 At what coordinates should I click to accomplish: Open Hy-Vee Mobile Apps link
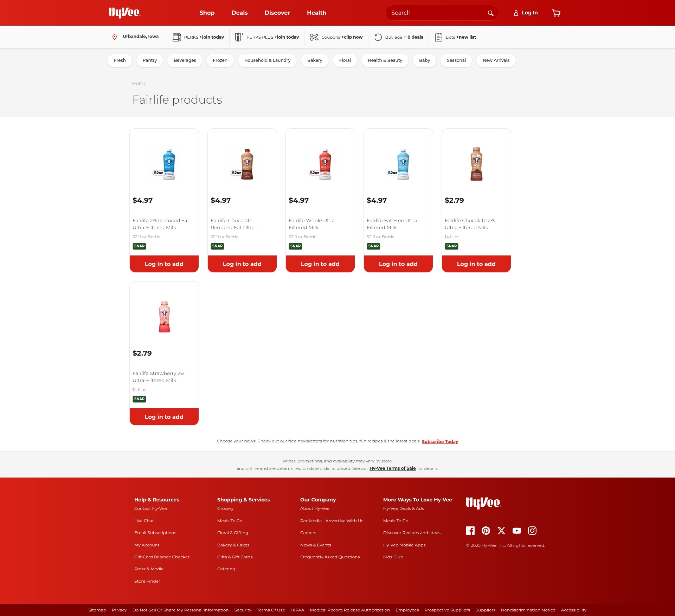[404, 545]
